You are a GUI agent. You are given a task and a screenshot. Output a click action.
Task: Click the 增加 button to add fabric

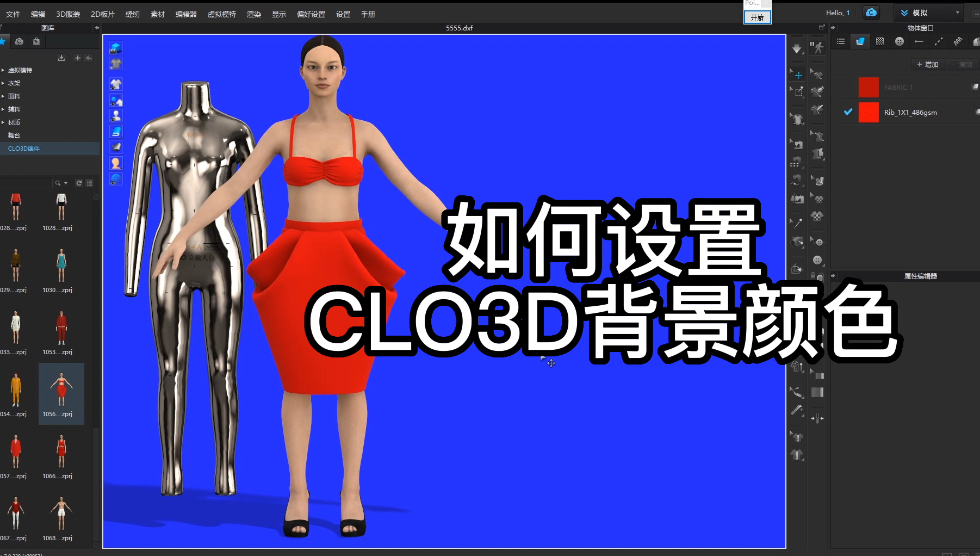point(928,64)
